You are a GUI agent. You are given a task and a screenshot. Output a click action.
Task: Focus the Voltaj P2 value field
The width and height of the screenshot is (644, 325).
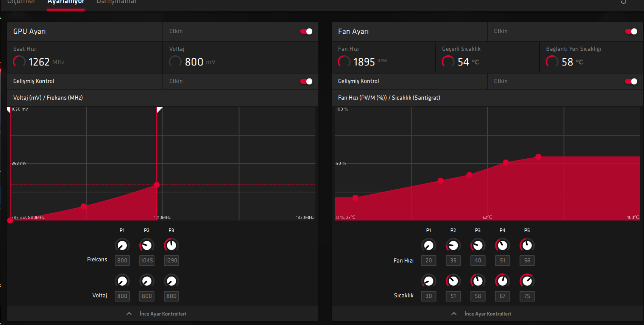point(147,296)
